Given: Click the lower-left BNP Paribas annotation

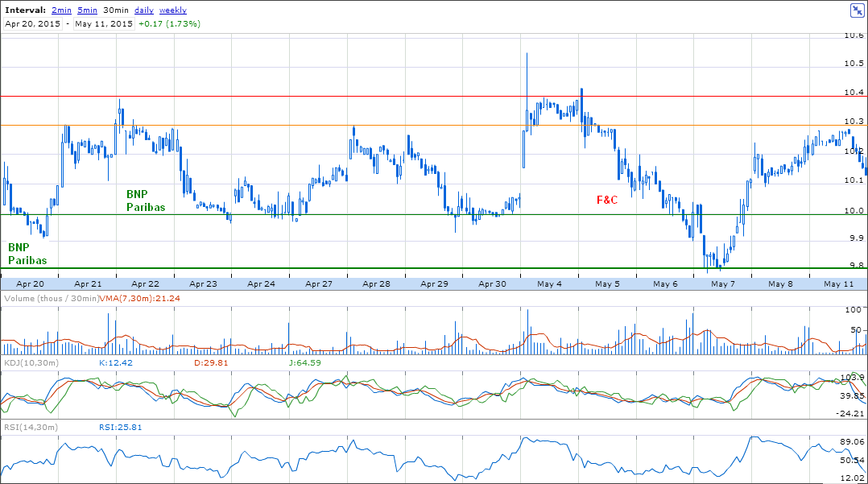Looking at the screenshot, I should [27, 254].
